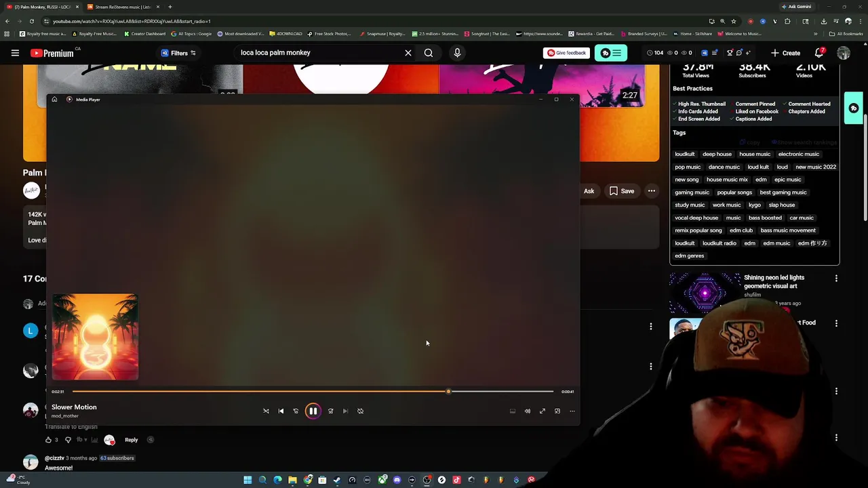Open the Creator Dashboard bookmark

144,34
